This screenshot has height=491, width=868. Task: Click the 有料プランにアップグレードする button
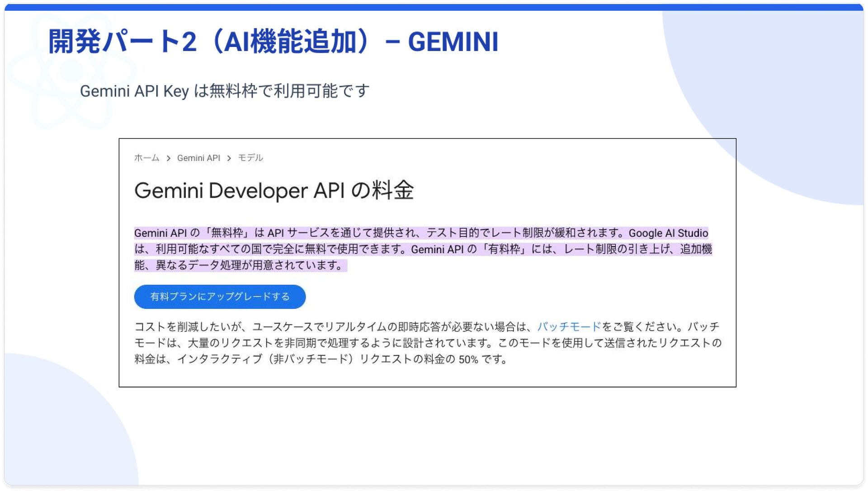(x=220, y=297)
